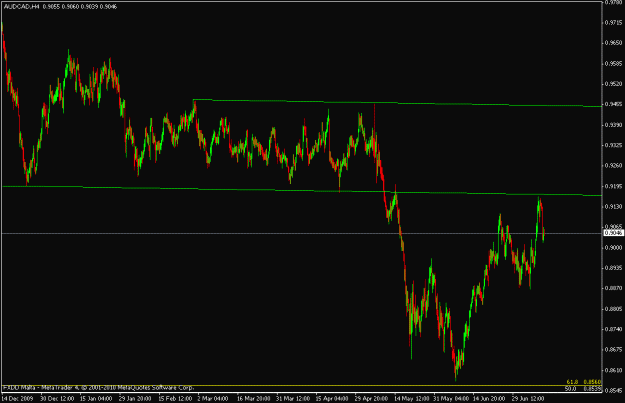Viewport: 625px width, 403px height.
Task: Click the 0.9390 price axis label
Action: click(614, 125)
